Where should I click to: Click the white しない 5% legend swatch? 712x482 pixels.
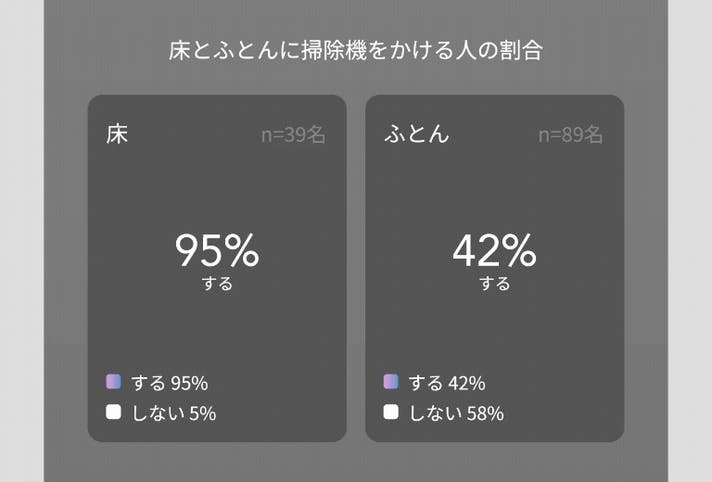(114, 412)
